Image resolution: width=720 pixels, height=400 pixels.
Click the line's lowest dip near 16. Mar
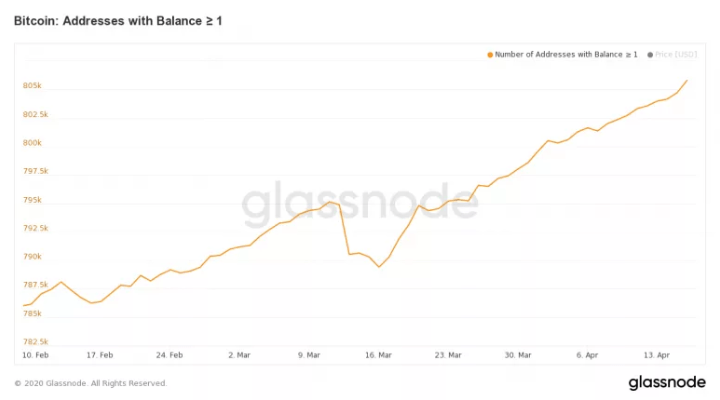pos(379,267)
